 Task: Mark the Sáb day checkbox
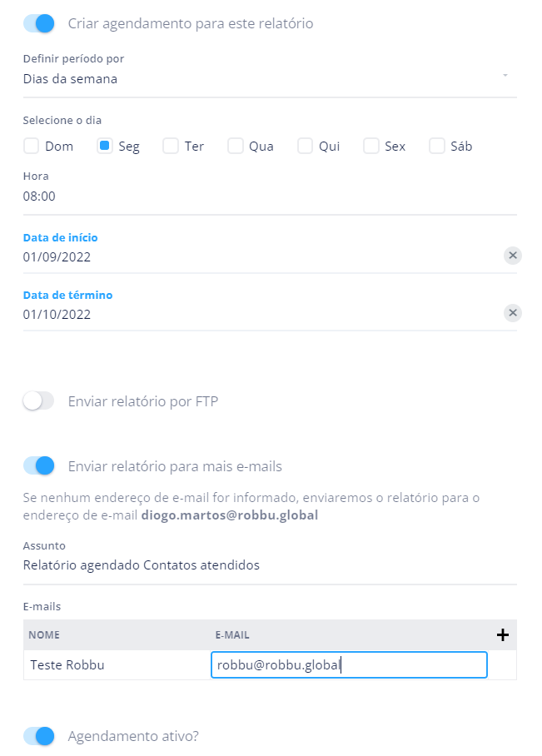(x=437, y=147)
